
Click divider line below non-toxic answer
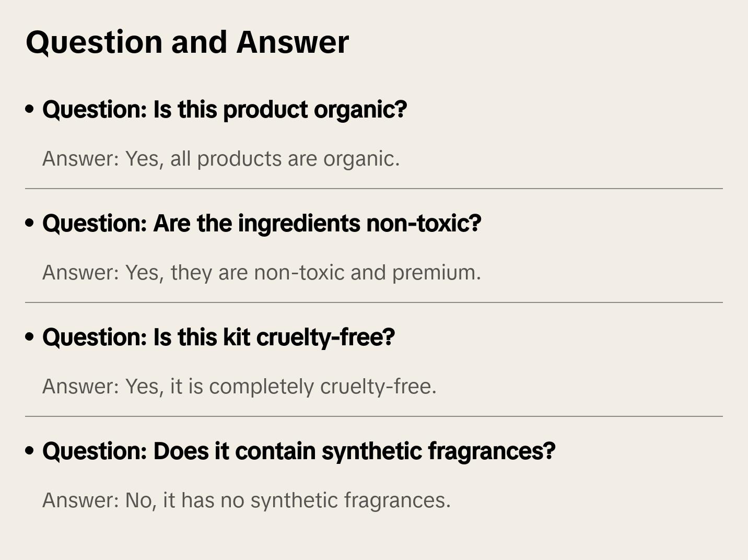pyautogui.click(x=374, y=302)
